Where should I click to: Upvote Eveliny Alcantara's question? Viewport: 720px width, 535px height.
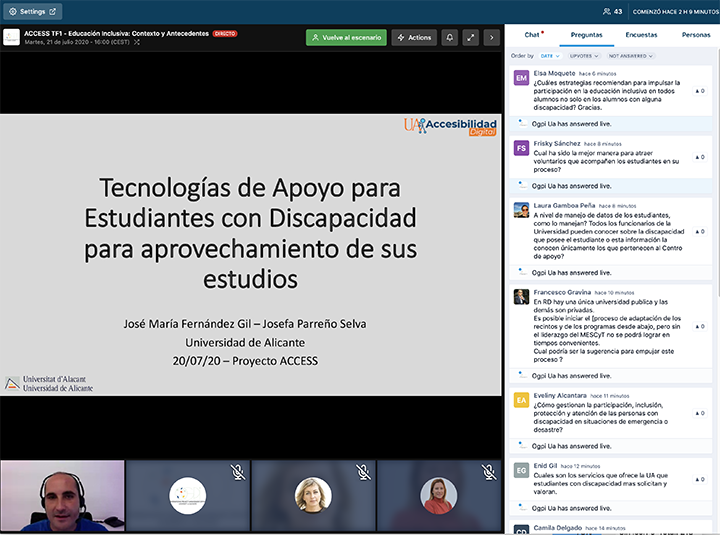pos(700,413)
